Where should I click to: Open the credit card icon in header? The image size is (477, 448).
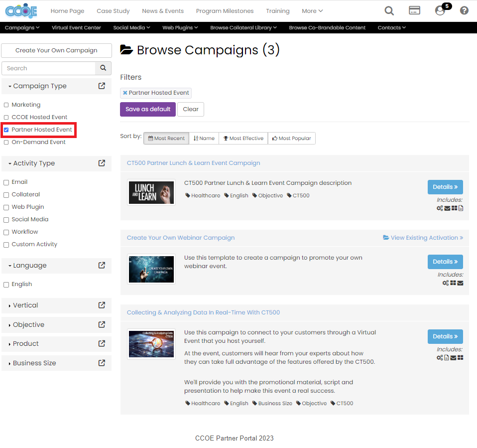(414, 10)
